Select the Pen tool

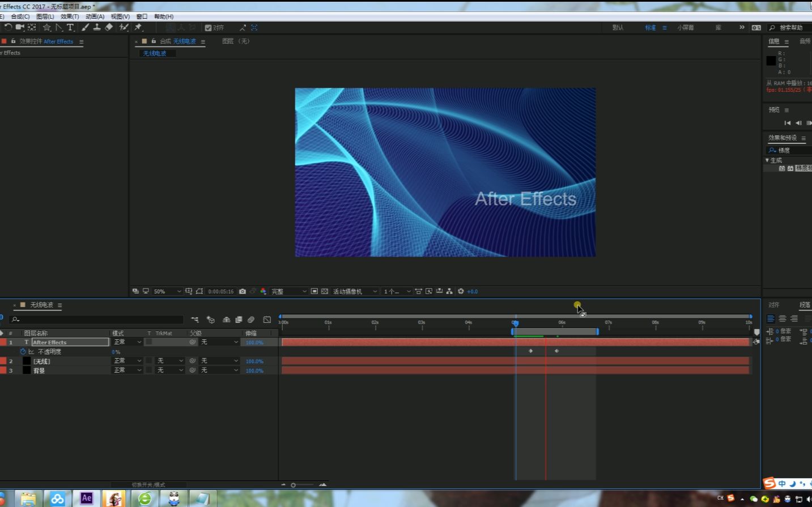(x=59, y=27)
